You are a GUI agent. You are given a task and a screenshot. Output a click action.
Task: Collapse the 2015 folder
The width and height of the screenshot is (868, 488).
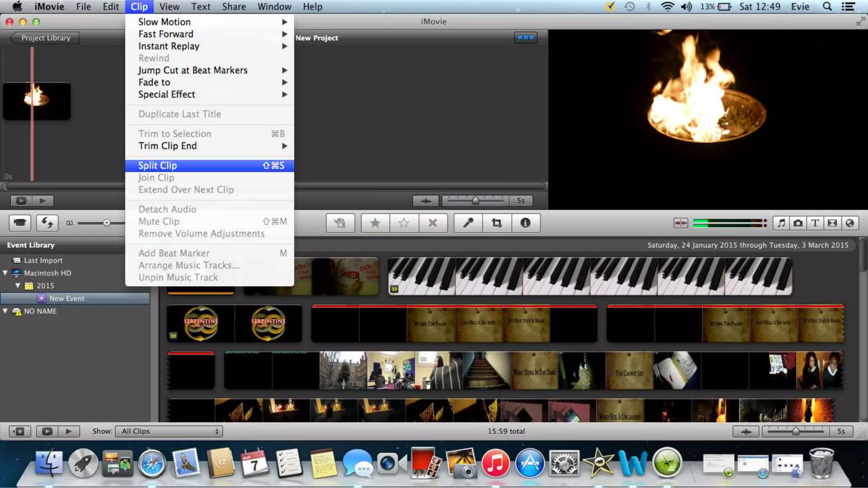18,286
